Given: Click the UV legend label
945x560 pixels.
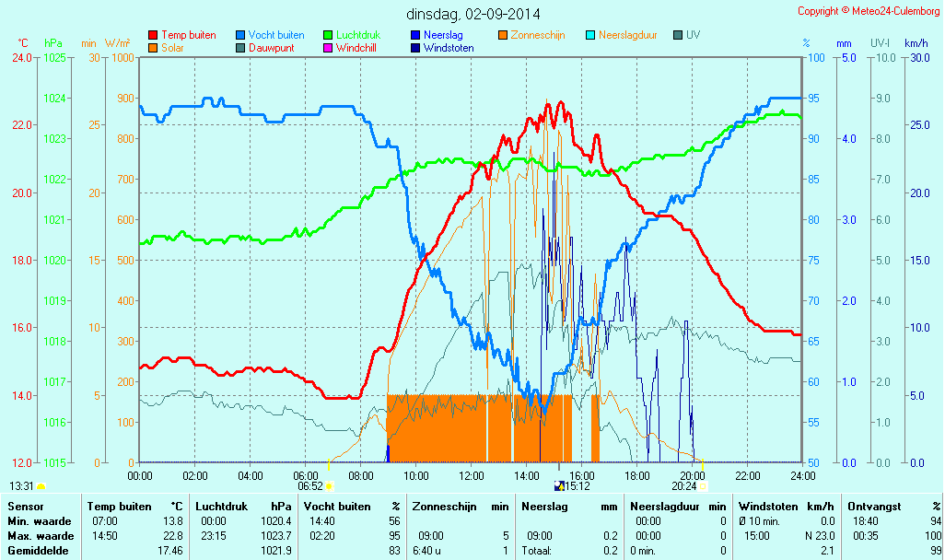Looking at the screenshot, I should [x=693, y=35].
